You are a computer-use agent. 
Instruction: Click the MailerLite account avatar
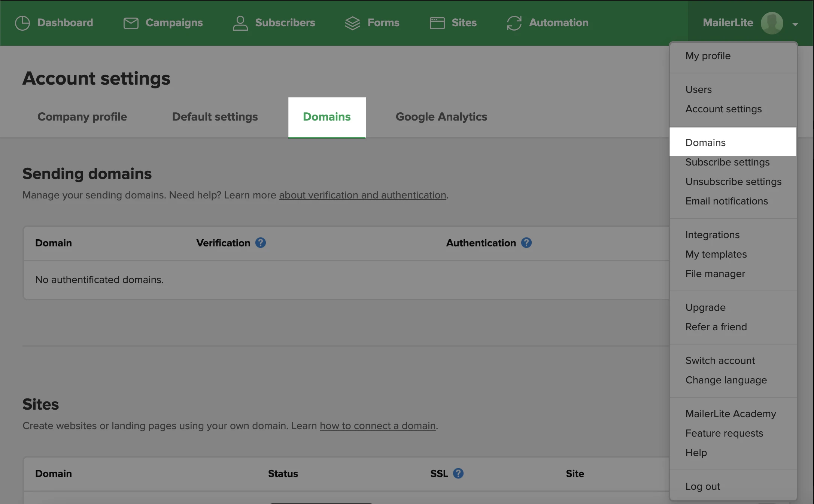point(772,23)
